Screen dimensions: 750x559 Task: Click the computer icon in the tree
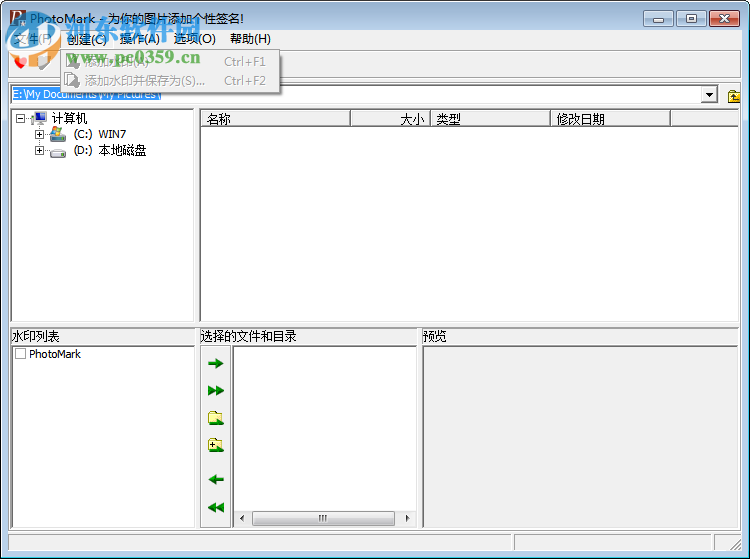[x=39, y=118]
